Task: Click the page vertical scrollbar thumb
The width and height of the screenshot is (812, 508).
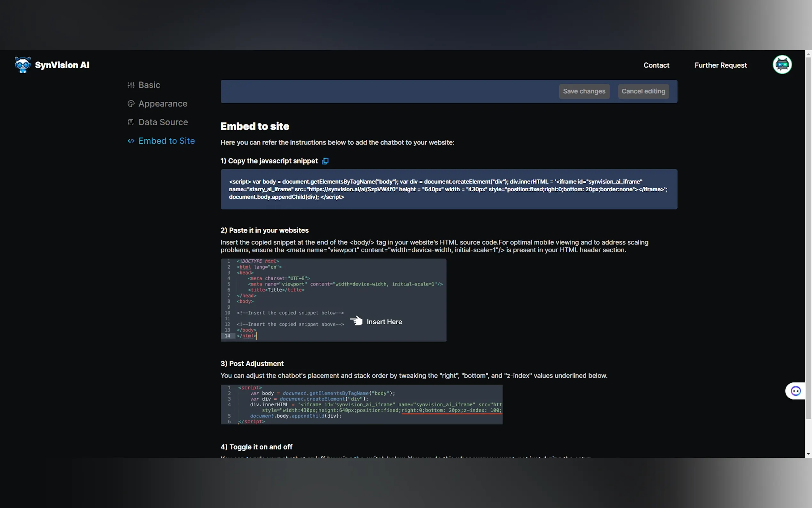Action: pyautogui.click(x=808, y=238)
